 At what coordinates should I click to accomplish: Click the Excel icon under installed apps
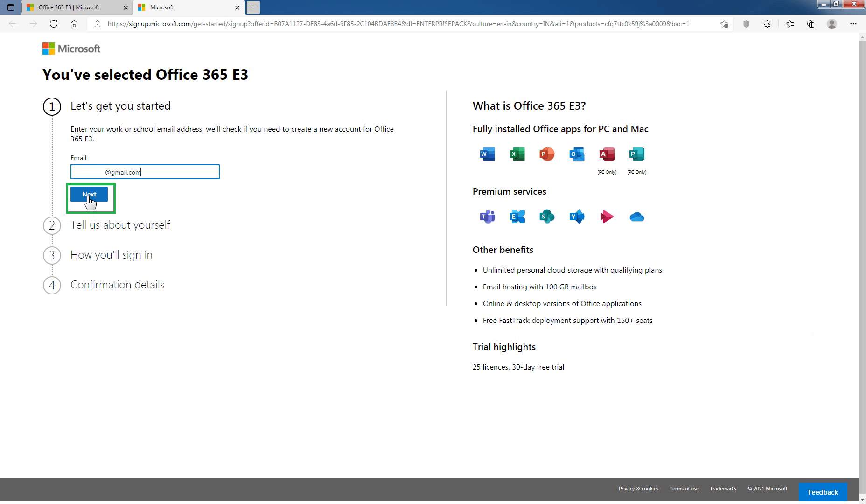(517, 154)
